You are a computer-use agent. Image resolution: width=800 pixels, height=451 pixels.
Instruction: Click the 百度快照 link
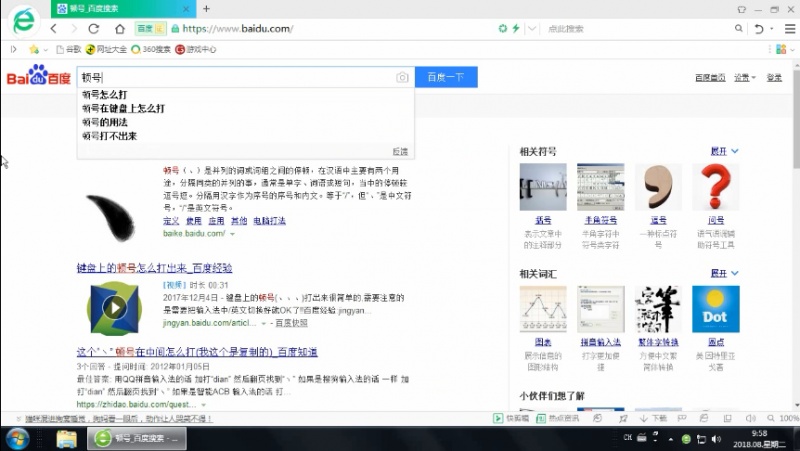(291, 323)
